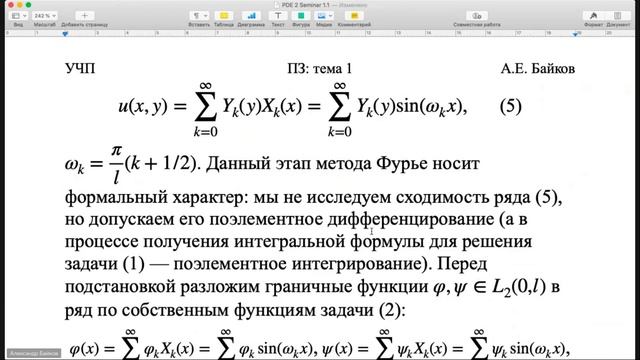Click the Shape (Фигура) toolbar icon
Viewport: 640px width, 360px height.
click(301, 16)
